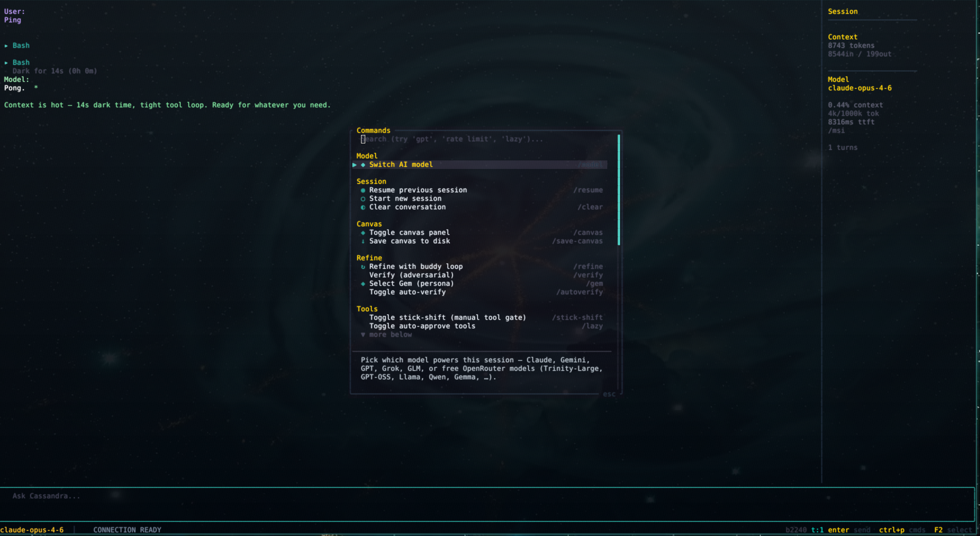The width and height of the screenshot is (980, 536).
Task: Toggle auto-verify in the Refine section
Action: pyautogui.click(x=408, y=292)
